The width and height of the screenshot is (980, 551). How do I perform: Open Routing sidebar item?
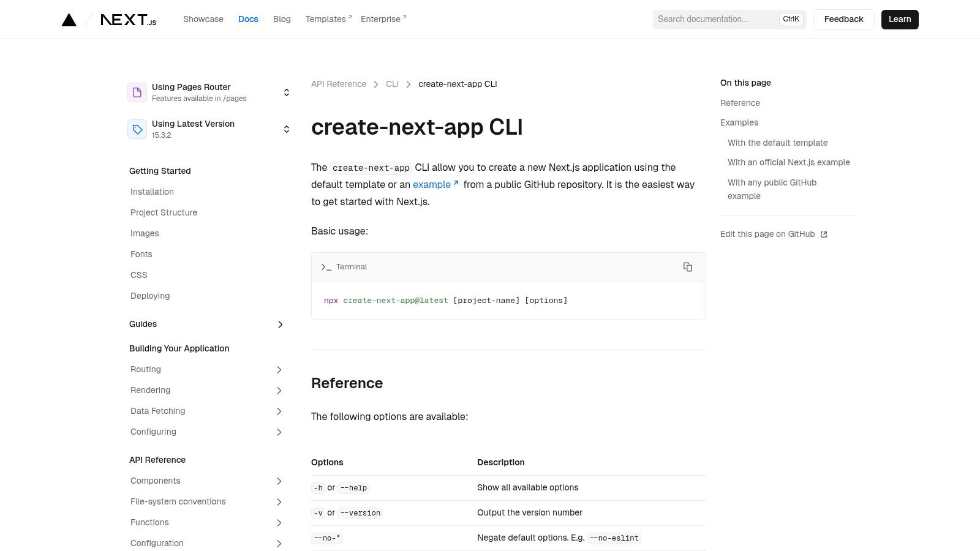(x=146, y=369)
